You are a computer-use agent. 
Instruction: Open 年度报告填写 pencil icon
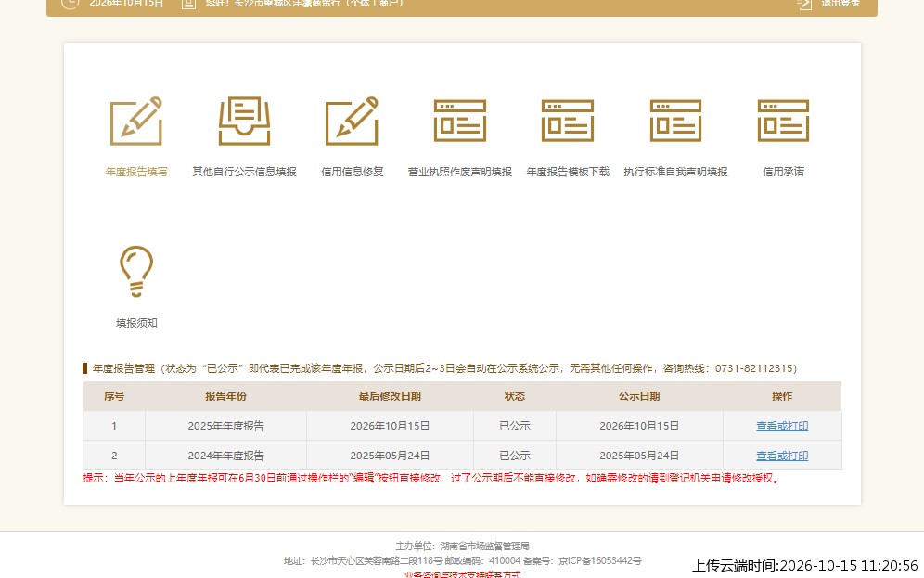[x=136, y=121]
